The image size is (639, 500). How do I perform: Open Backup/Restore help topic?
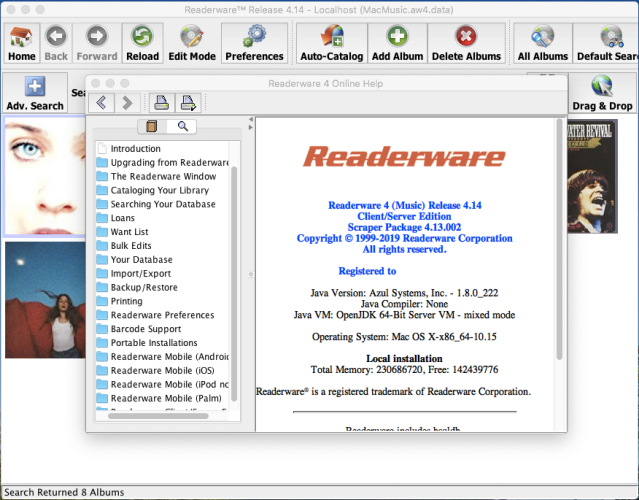[144, 287]
